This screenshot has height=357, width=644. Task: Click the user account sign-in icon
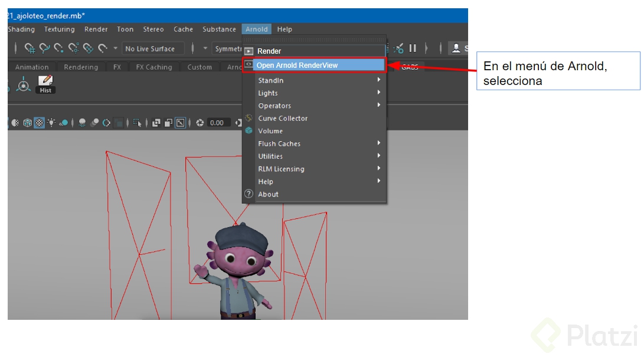tap(456, 48)
